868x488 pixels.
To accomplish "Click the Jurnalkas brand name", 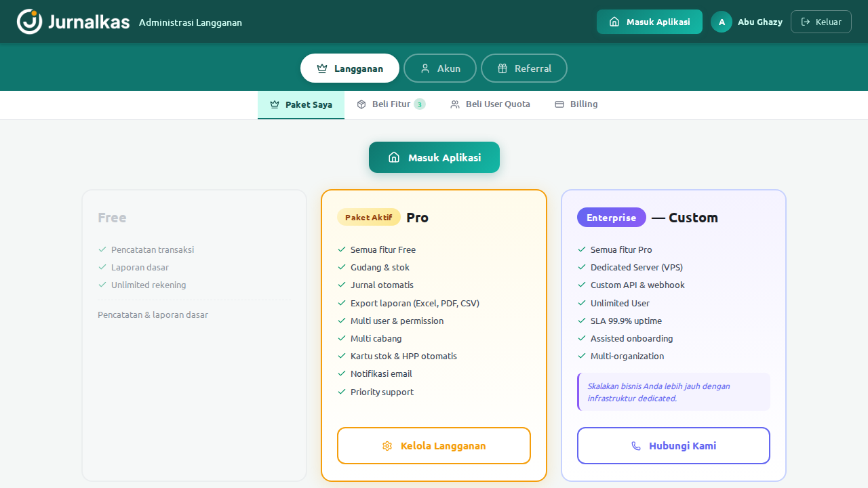I will [89, 22].
